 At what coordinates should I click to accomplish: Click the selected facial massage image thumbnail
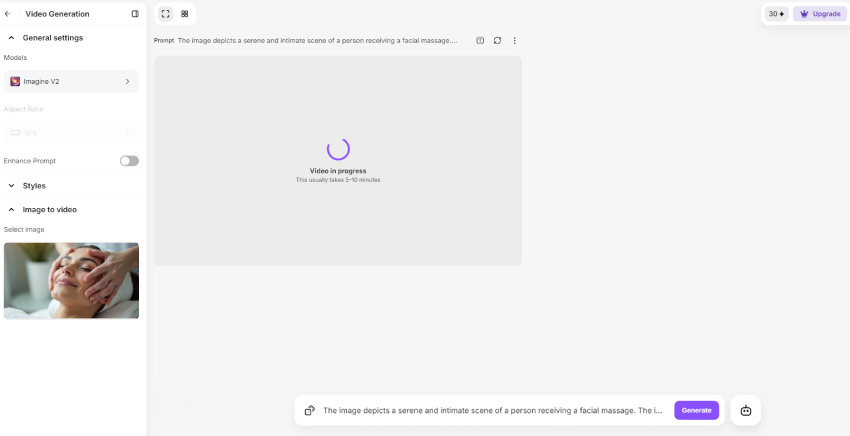point(71,280)
